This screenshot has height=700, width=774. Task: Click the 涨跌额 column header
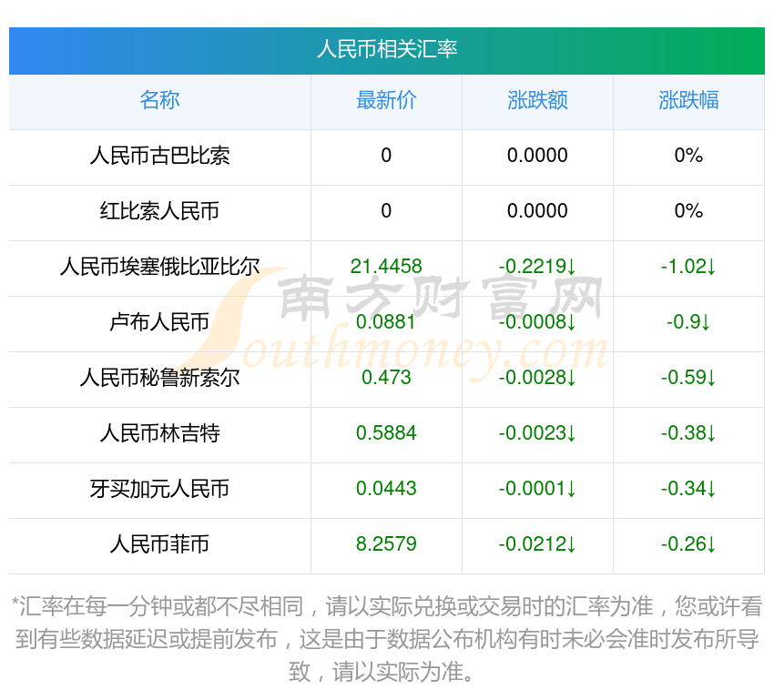tap(537, 100)
